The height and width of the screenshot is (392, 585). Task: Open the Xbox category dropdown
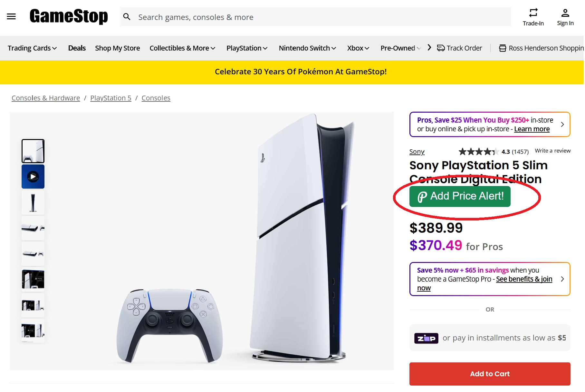(358, 48)
